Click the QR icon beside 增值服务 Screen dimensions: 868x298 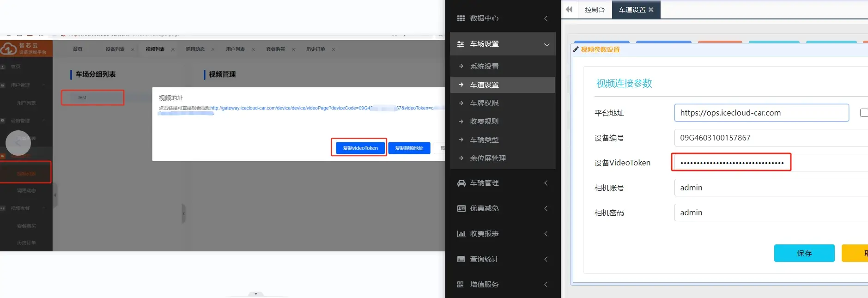coord(460,285)
